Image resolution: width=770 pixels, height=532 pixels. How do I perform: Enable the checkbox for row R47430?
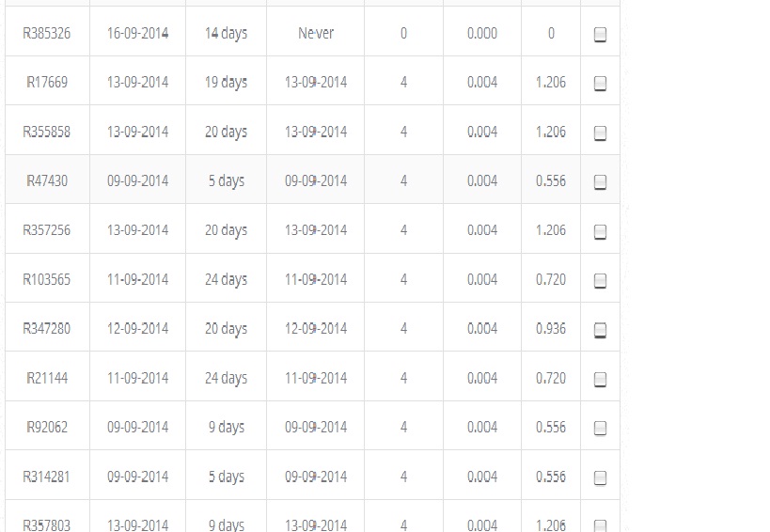(x=601, y=182)
